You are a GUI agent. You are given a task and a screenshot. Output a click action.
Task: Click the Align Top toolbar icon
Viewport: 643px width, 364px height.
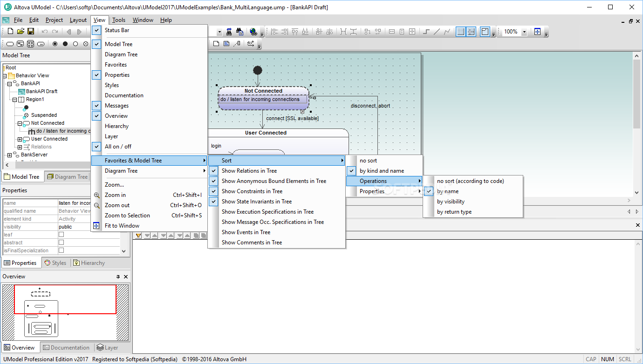coord(294,32)
